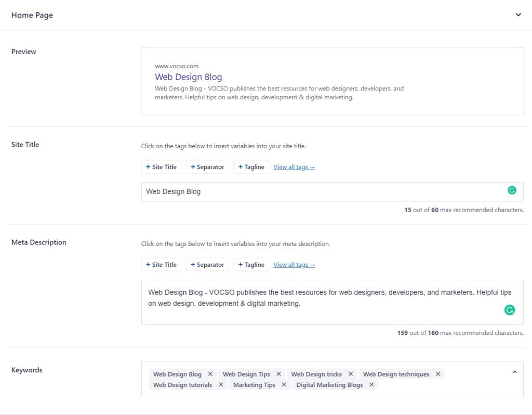Click the Grammarly icon in Site Title field

point(512,190)
